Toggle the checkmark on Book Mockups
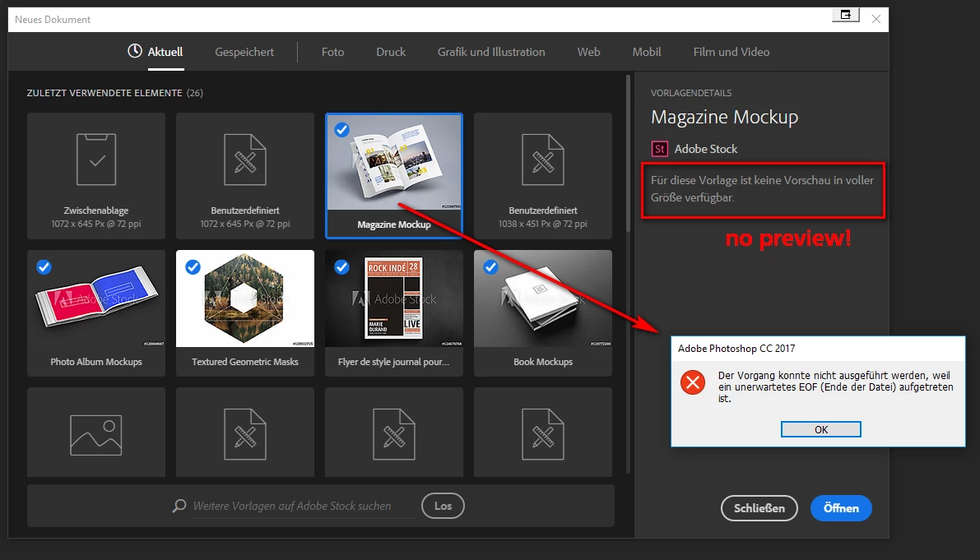Image resolution: width=980 pixels, height=560 pixels. pyautogui.click(x=490, y=267)
